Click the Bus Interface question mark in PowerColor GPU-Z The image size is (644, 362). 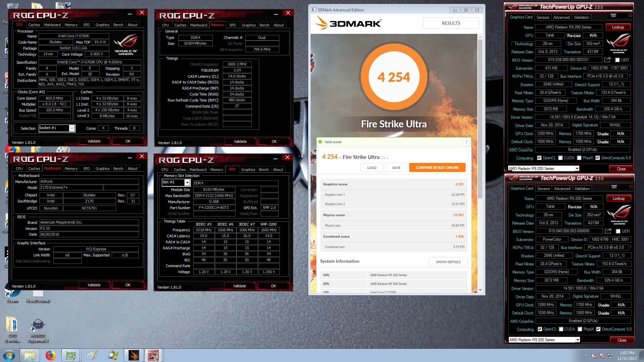coord(630,247)
